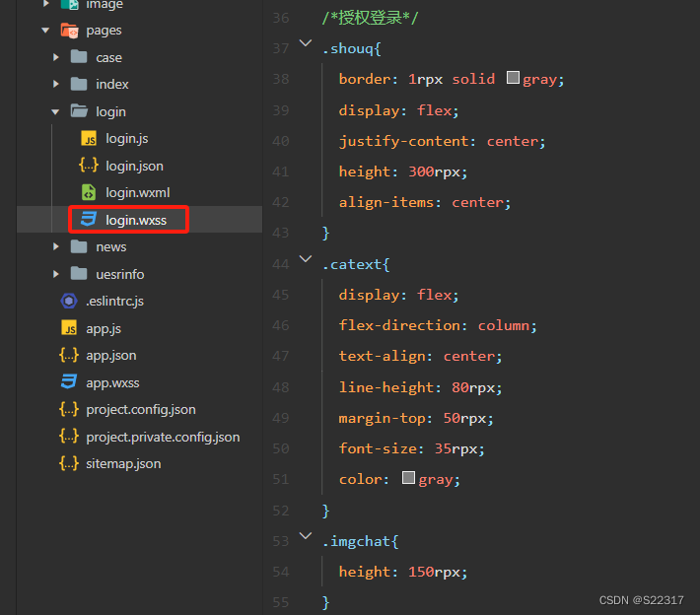
Task: Open login.wxml file
Action: pos(137,193)
